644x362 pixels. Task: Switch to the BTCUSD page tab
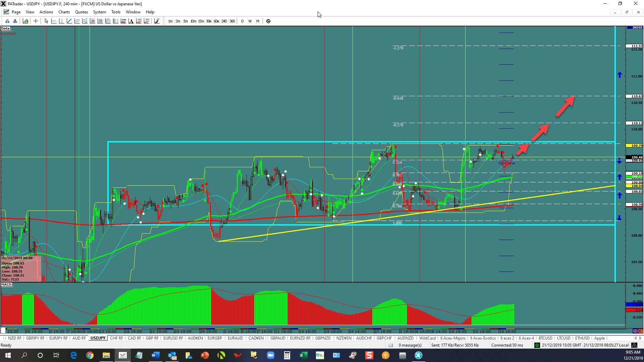pos(545,338)
